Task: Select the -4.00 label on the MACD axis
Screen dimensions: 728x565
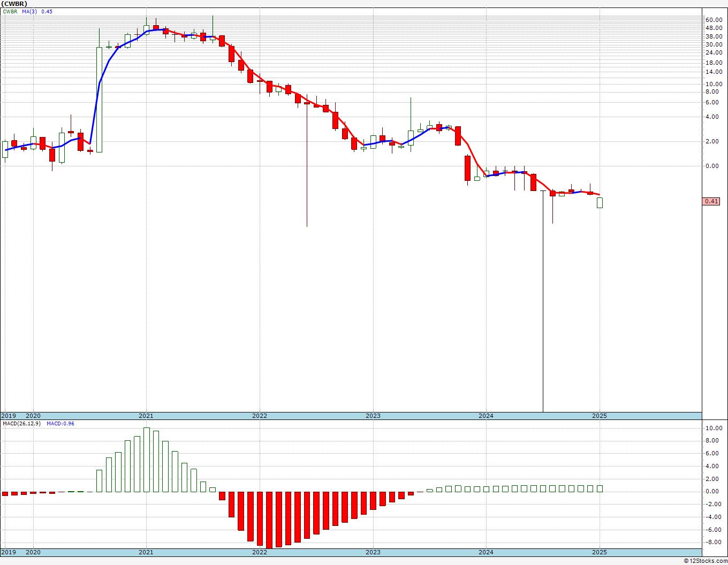Action: (715, 517)
